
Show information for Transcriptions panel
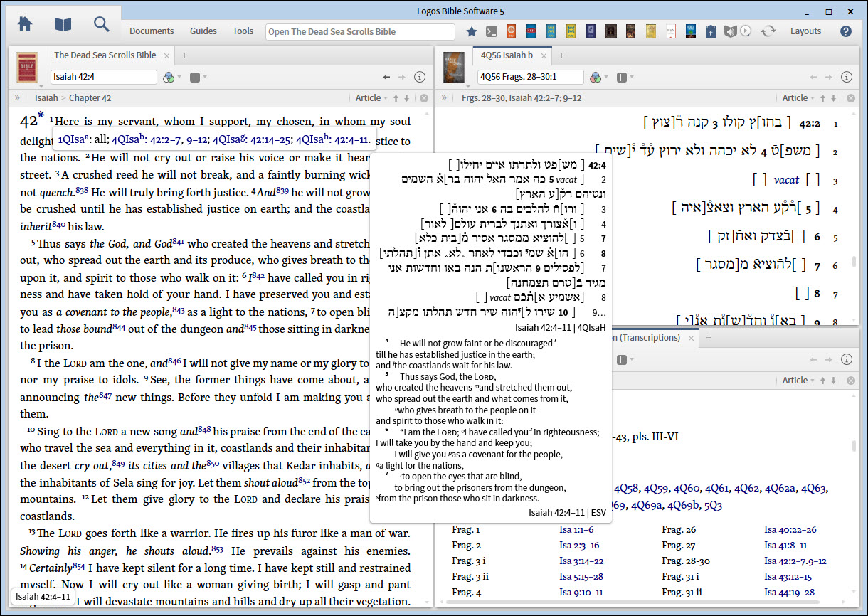tap(846, 359)
